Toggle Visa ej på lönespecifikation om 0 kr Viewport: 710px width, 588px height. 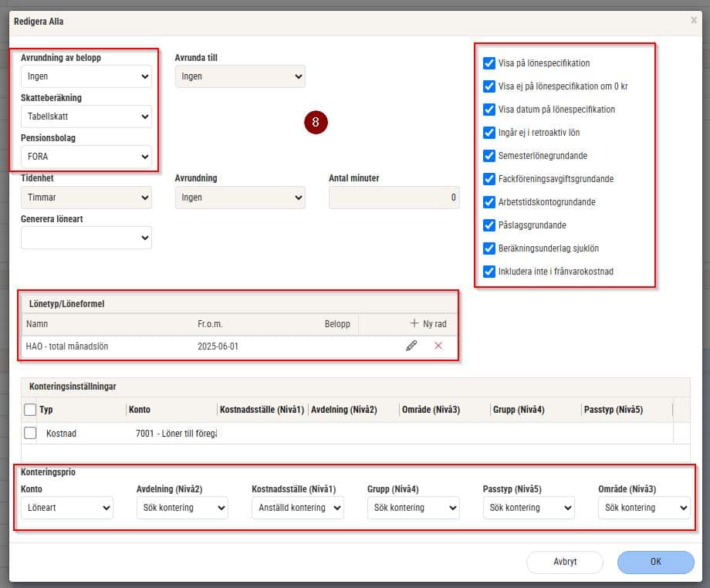point(489,86)
